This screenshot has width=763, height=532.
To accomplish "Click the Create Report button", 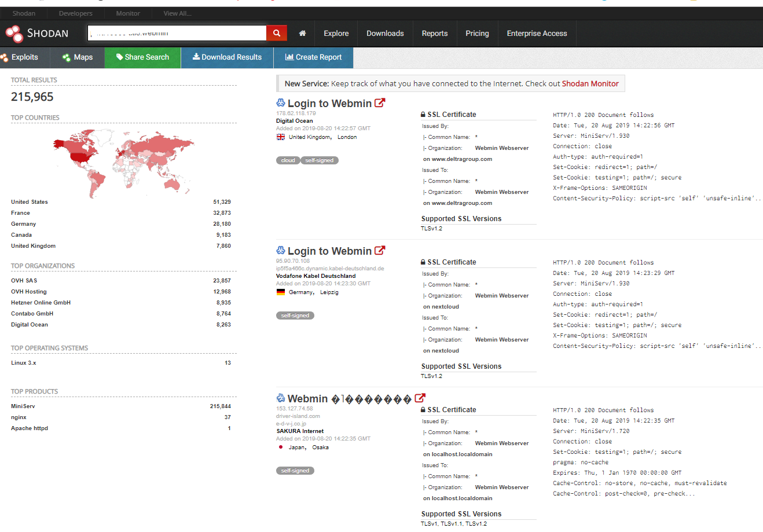I will (x=313, y=57).
